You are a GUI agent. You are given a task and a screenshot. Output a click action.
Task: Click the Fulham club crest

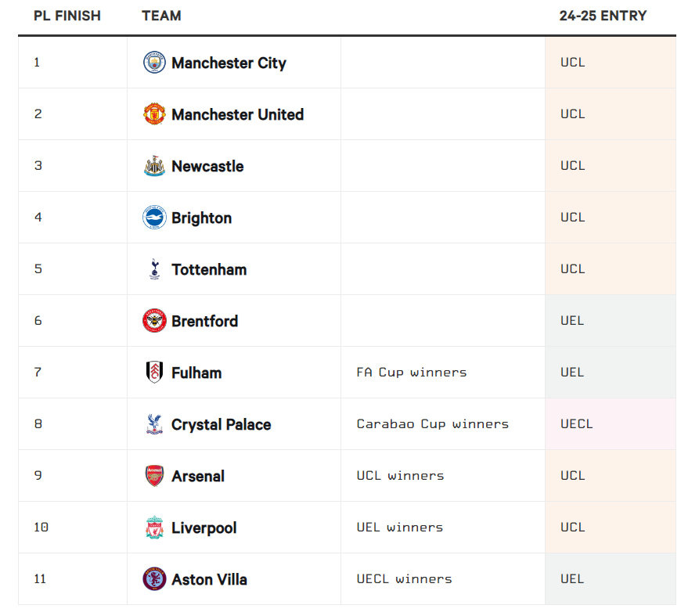click(x=154, y=373)
